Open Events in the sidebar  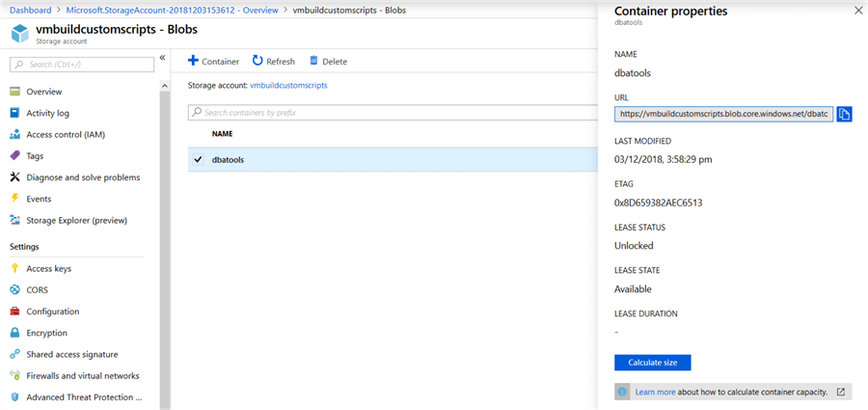coord(39,199)
